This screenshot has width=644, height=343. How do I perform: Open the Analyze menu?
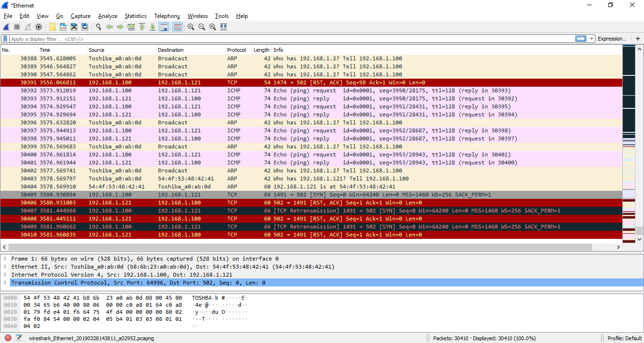pos(108,16)
